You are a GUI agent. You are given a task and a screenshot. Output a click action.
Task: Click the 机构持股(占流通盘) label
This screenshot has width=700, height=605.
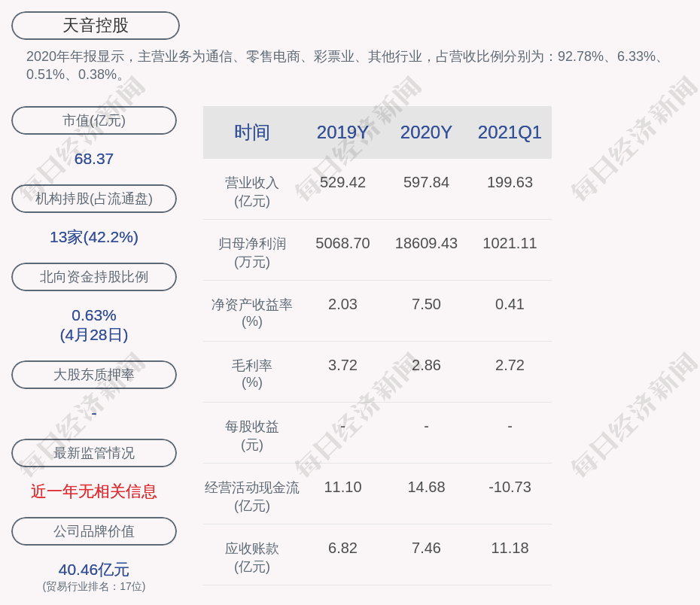(x=94, y=199)
